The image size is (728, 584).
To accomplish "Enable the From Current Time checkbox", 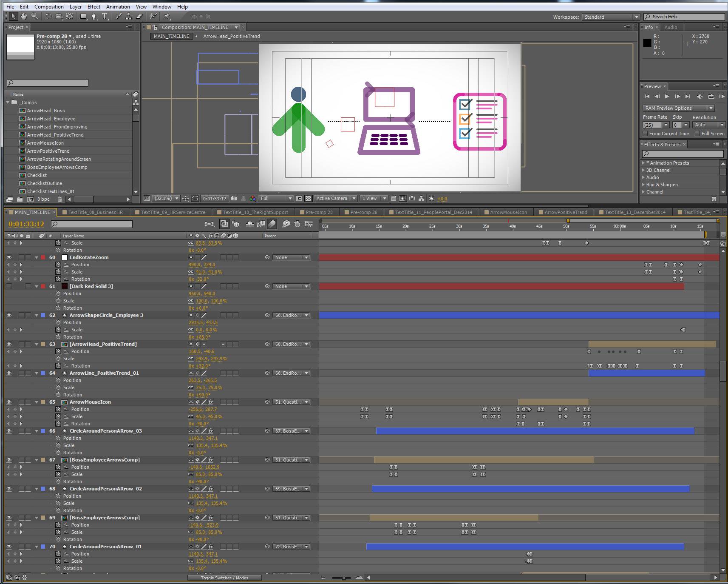I will (646, 134).
